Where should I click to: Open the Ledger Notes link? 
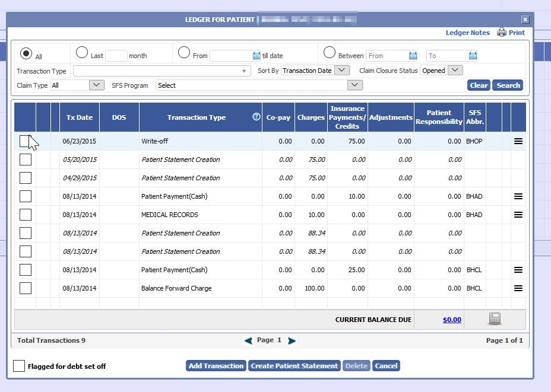[467, 33]
